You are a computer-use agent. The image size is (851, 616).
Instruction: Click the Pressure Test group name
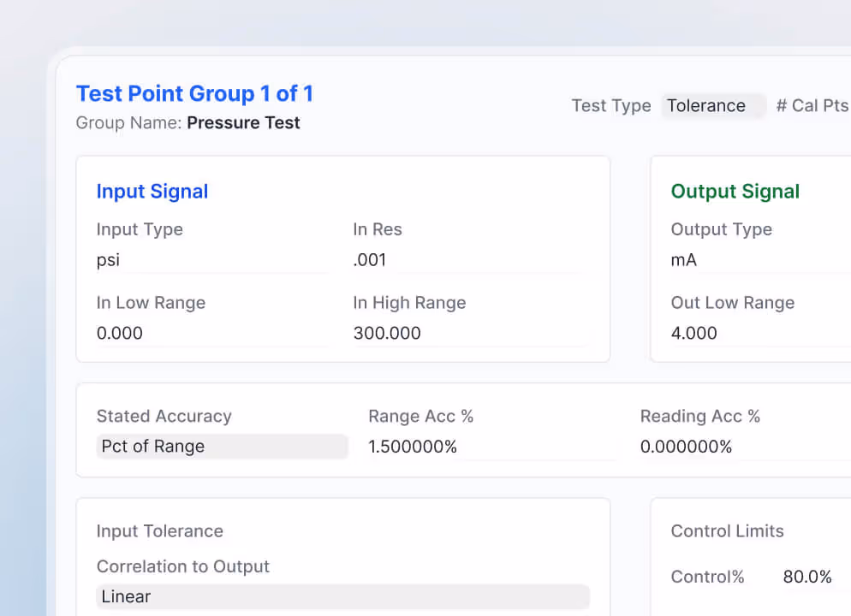point(243,122)
